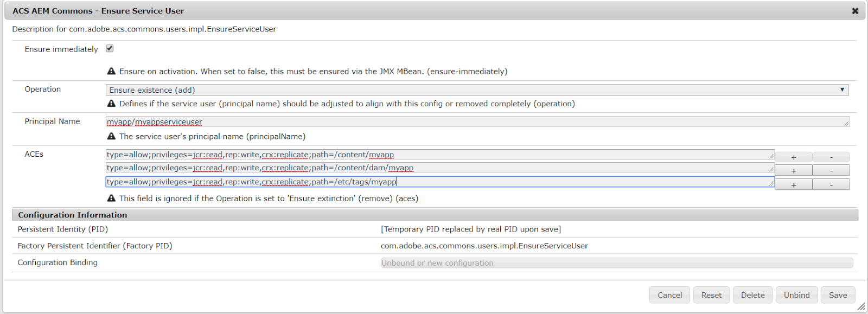Screen dimensions: 868x314
Task: Click the Operation label
Action: pos(43,89)
